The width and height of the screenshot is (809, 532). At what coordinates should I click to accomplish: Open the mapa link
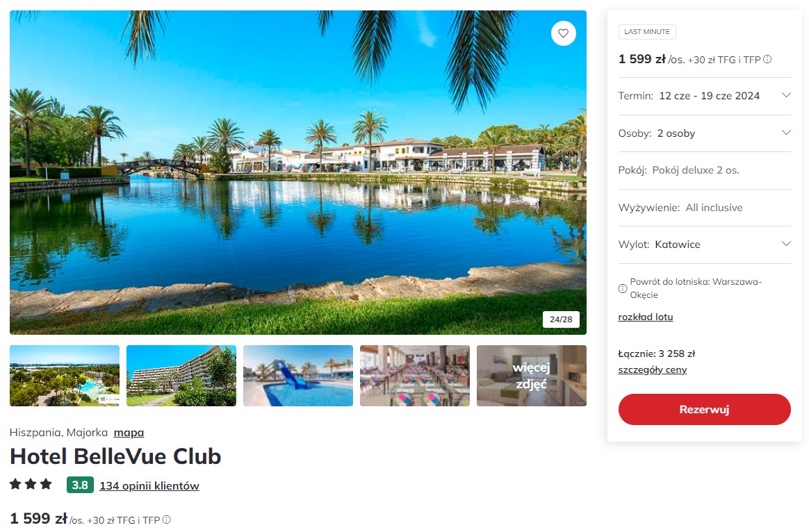point(129,433)
